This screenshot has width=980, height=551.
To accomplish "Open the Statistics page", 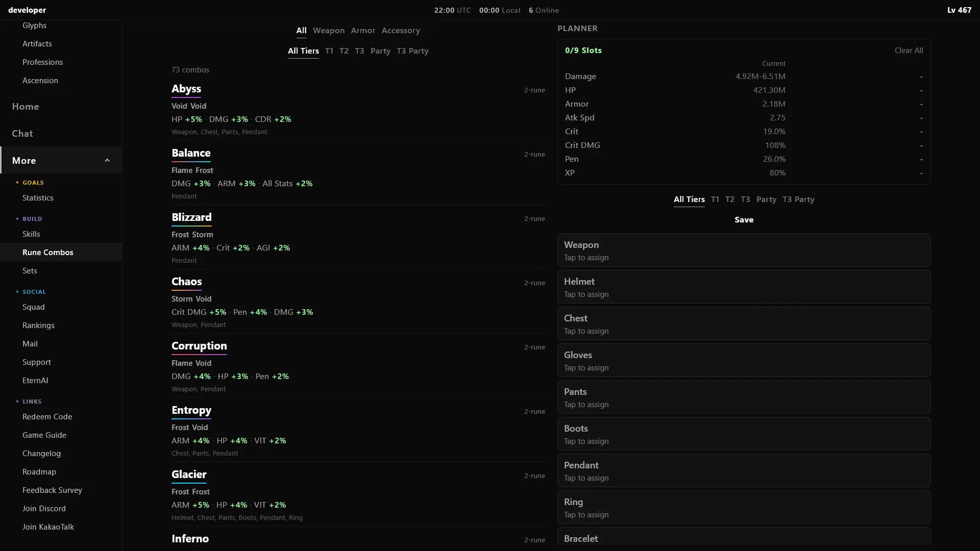I will coord(38,198).
